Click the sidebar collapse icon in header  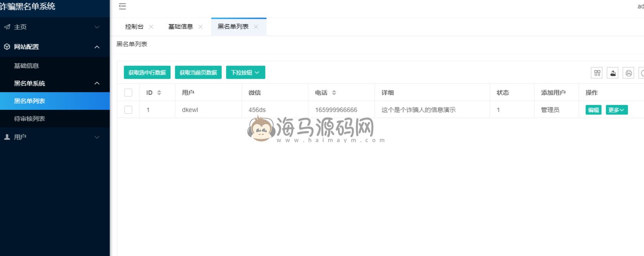tap(123, 6)
